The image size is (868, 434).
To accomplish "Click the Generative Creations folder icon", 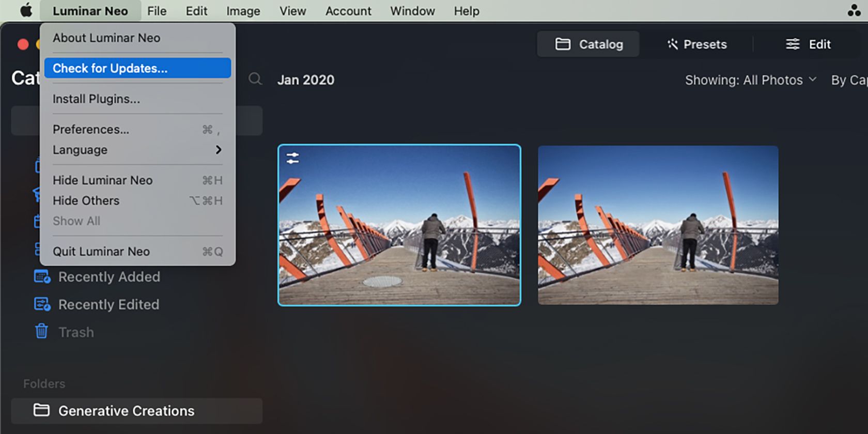I will pos(41,410).
